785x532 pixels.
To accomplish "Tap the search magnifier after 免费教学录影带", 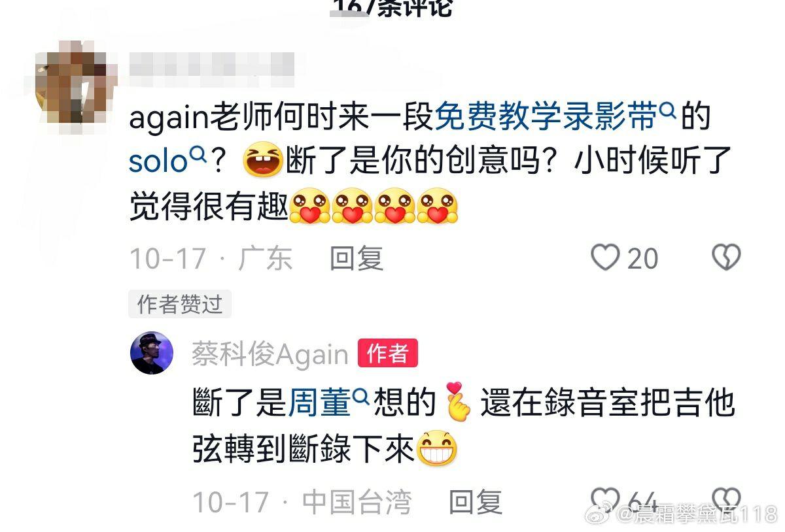I will [667, 112].
